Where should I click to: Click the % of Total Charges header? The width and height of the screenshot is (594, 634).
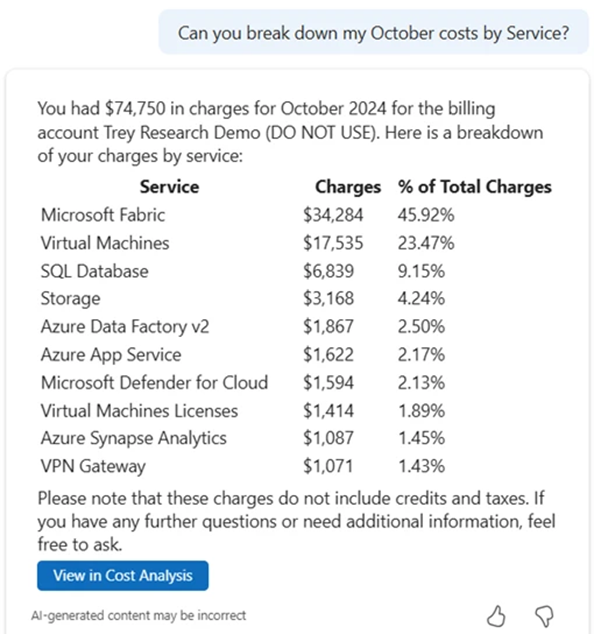point(474,187)
